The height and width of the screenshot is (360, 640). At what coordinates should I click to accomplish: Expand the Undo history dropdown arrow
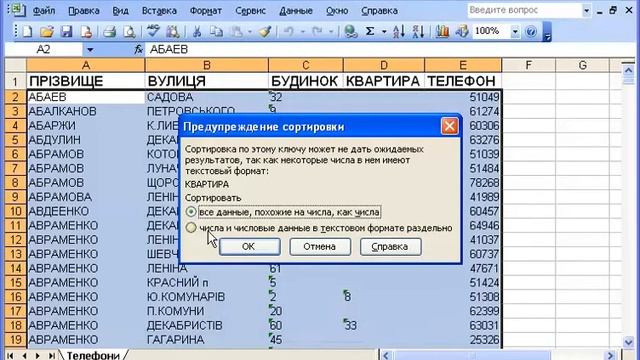pyautogui.click(x=302, y=31)
